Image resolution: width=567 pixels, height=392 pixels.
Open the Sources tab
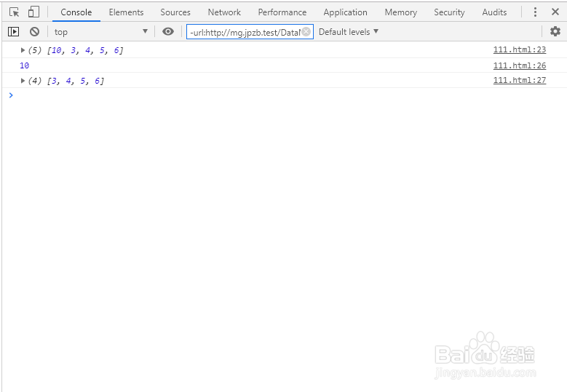coord(175,12)
